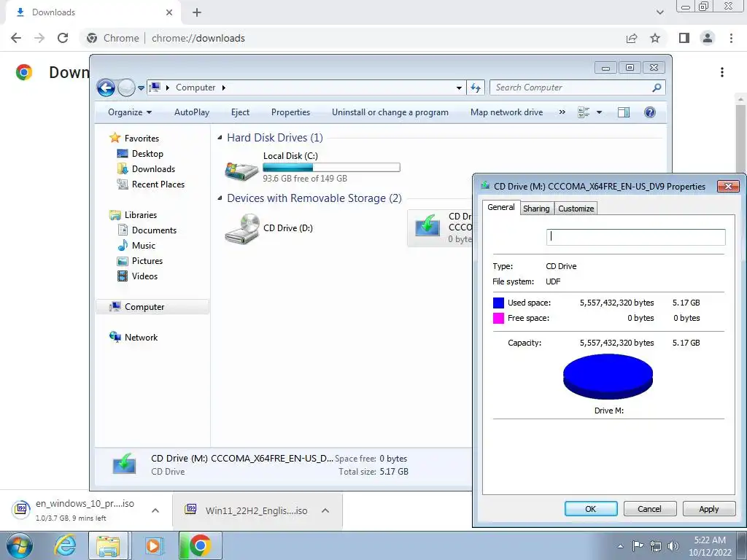Collapse Devices with Removable Storage group

(x=220, y=198)
